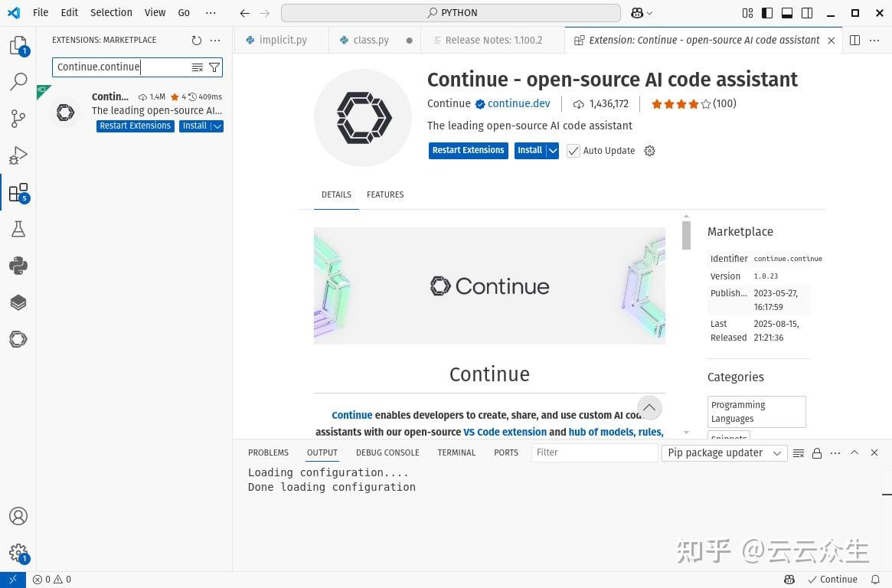Click the scroll-to-top round button
The width and height of the screenshot is (892, 588).
click(649, 408)
